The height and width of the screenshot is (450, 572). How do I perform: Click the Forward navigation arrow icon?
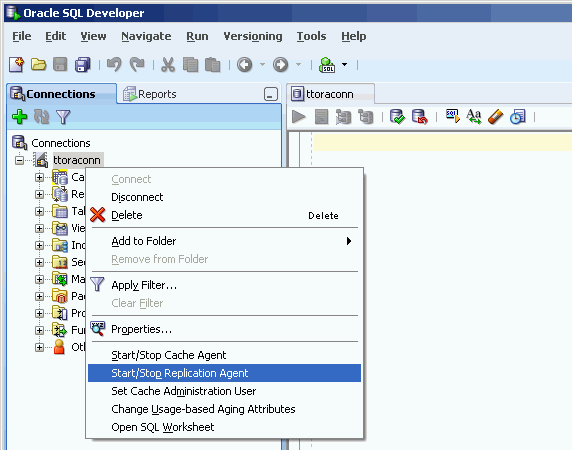(x=280, y=65)
